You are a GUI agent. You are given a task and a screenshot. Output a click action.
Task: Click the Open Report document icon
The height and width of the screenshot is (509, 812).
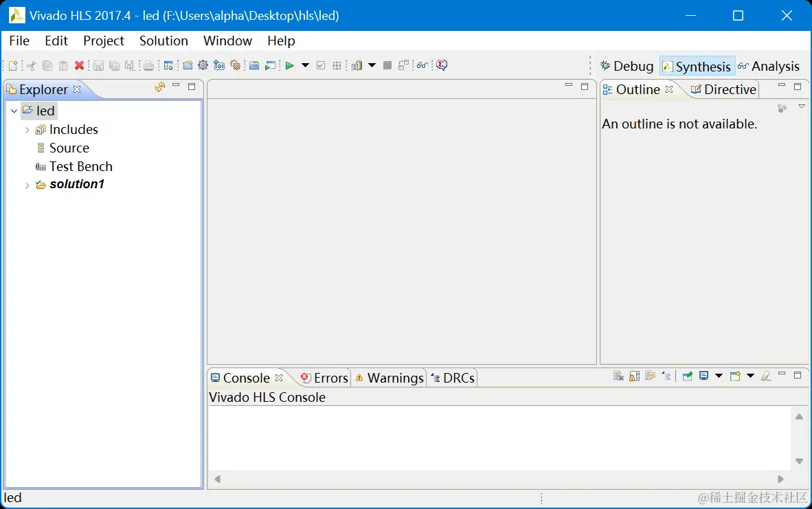click(x=357, y=65)
